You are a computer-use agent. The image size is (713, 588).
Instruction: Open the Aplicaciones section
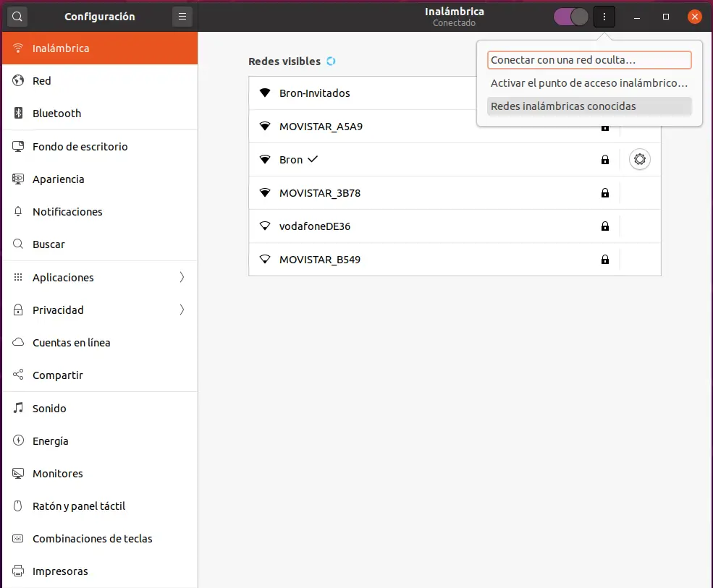(x=100, y=278)
